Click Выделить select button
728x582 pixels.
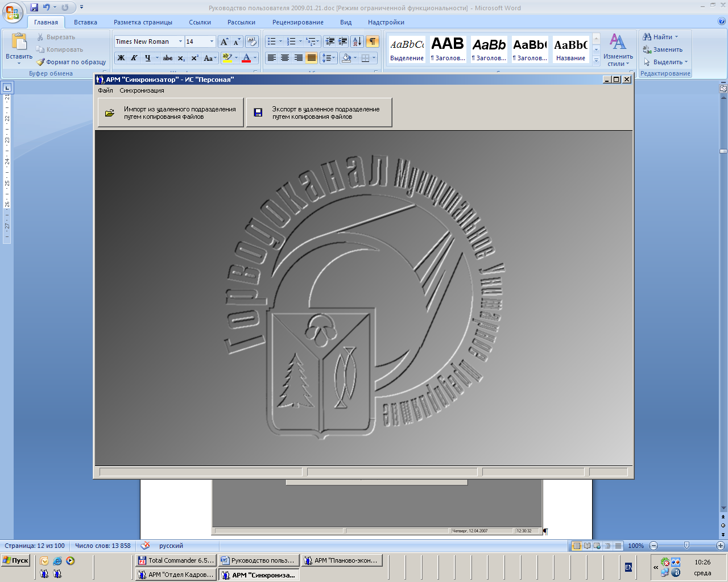coord(665,62)
